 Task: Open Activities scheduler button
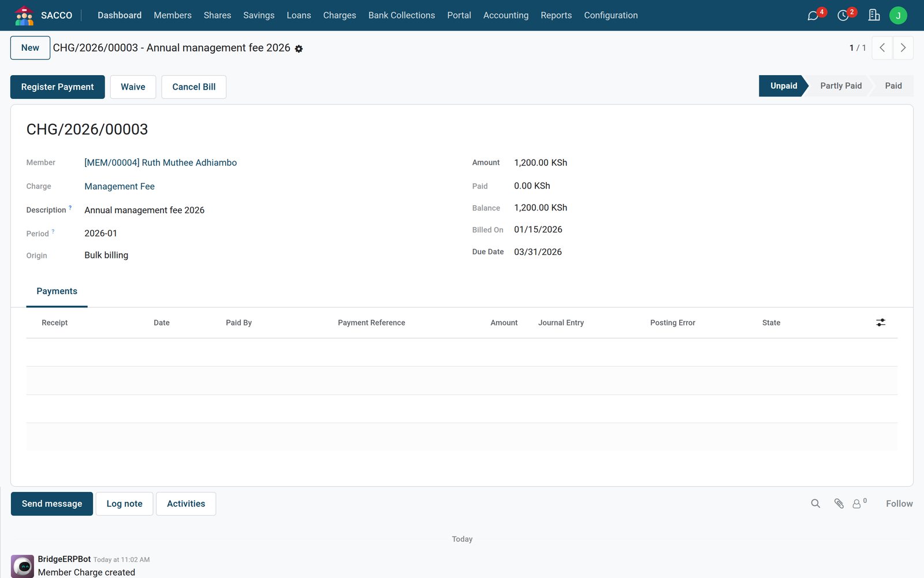pos(186,504)
